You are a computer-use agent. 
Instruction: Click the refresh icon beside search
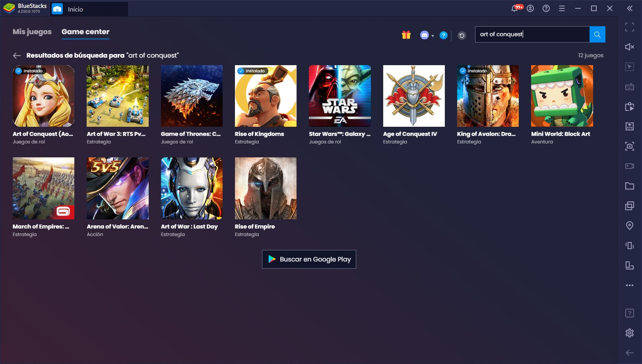462,35
